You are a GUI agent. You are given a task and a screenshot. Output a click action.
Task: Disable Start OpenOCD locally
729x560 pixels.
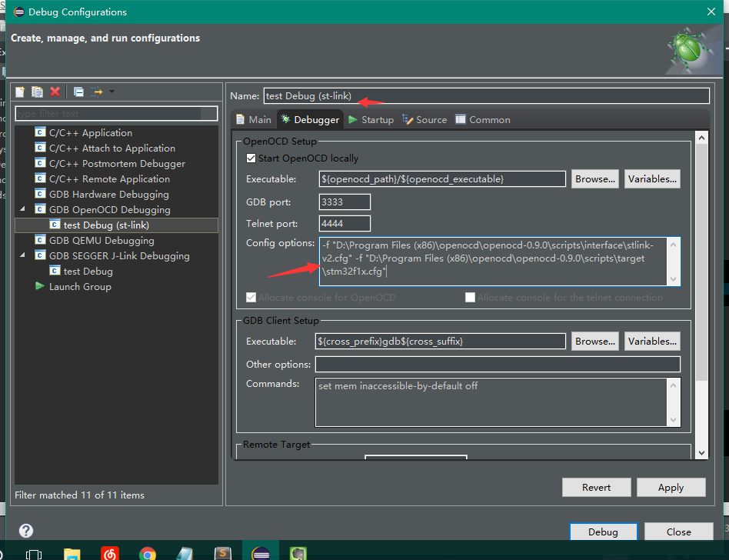(x=251, y=157)
